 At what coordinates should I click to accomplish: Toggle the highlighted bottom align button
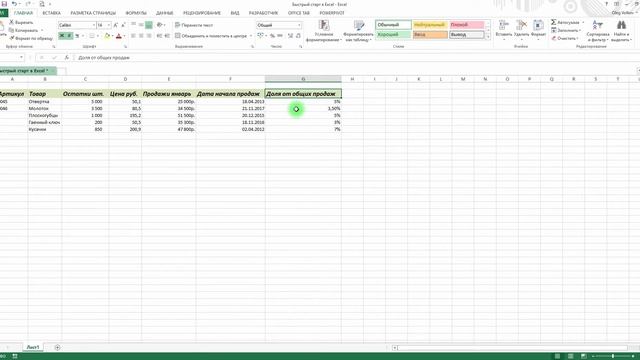click(x=149, y=25)
